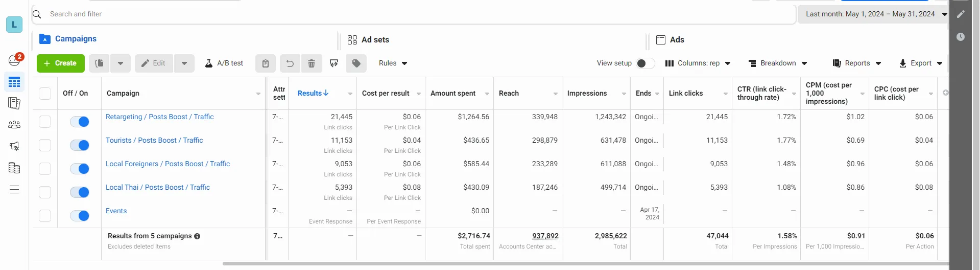Open Local Thai / Posts Boost campaign link
The width and height of the screenshot is (980, 270).
coord(158,188)
